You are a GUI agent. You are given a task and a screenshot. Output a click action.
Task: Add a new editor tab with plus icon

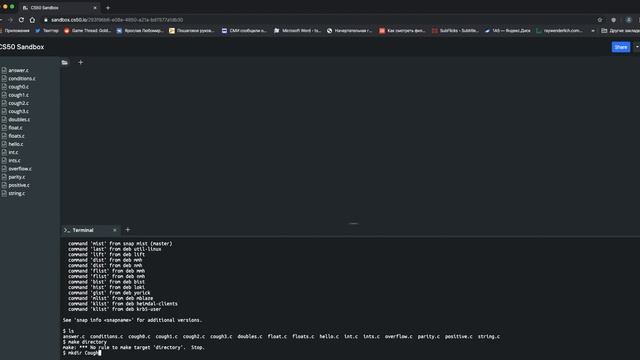(80, 62)
